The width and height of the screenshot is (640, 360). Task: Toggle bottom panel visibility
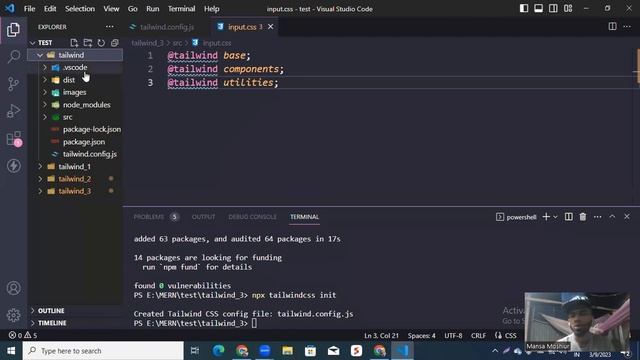point(538,8)
